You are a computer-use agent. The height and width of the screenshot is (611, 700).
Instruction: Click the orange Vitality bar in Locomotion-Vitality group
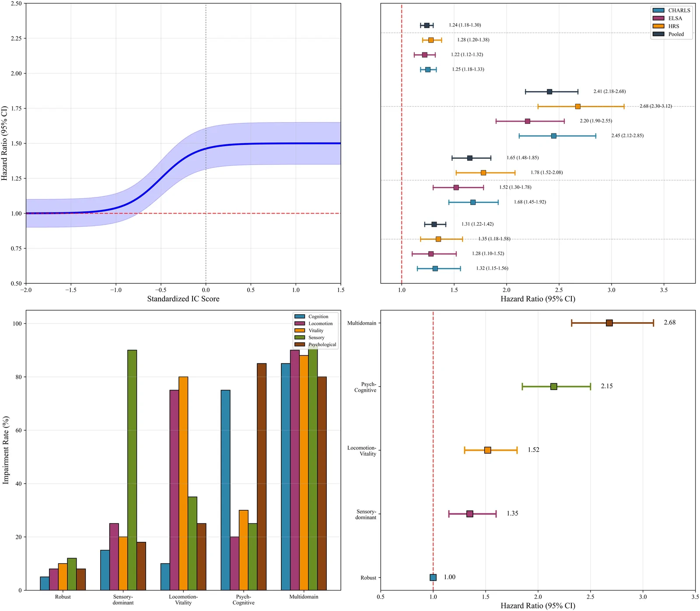pos(183,484)
